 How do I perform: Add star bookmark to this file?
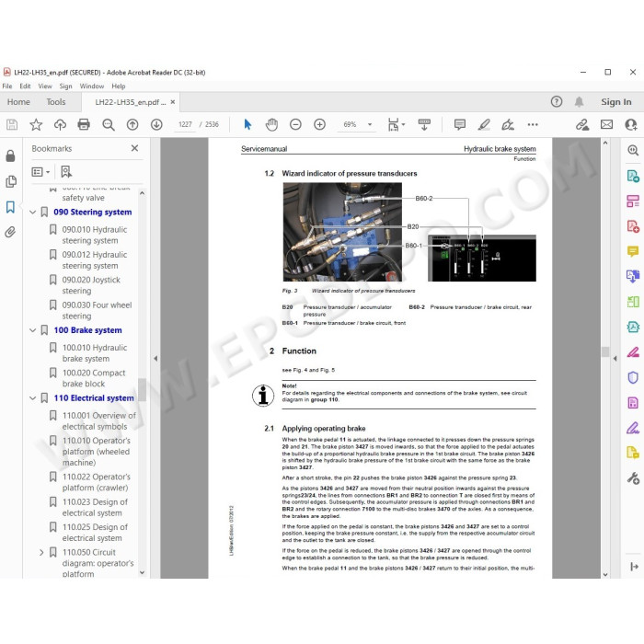point(36,124)
